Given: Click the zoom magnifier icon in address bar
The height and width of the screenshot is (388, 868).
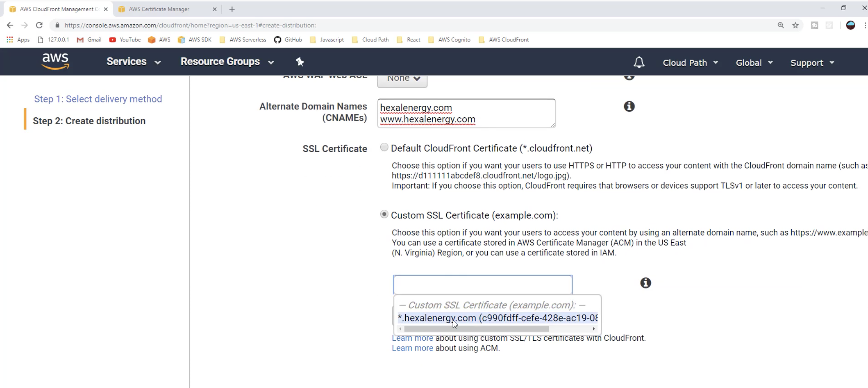Looking at the screenshot, I should point(780,25).
